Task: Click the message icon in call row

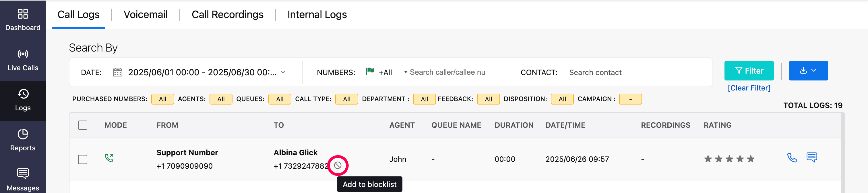Action: tap(811, 157)
